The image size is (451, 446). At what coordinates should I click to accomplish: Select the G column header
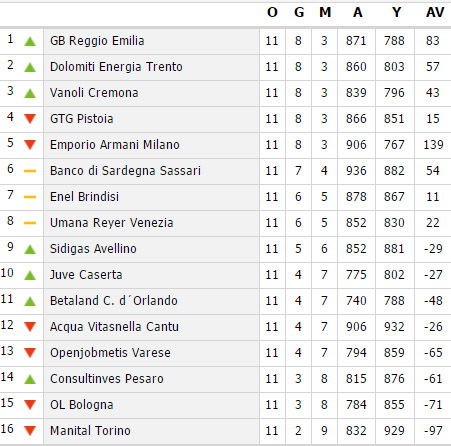[x=299, y=12]
